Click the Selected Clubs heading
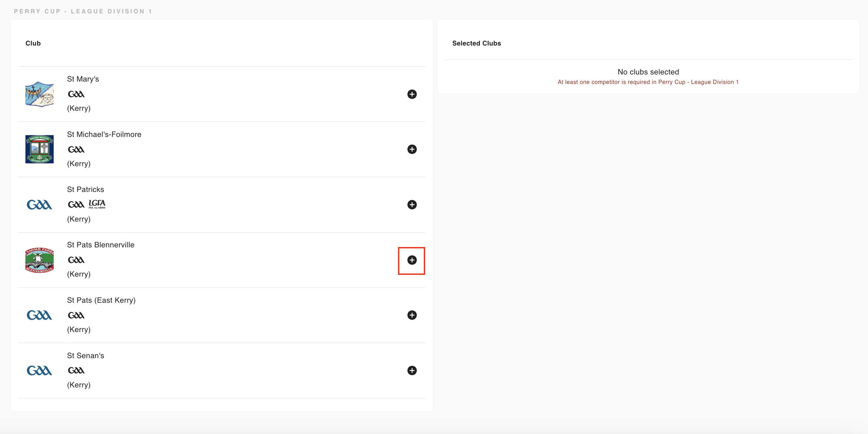 point(476,43)
